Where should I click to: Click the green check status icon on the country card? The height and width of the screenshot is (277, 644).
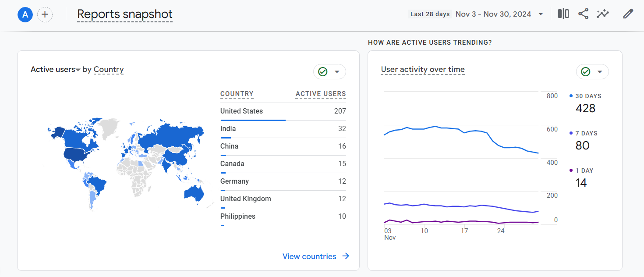pos(323,72)
